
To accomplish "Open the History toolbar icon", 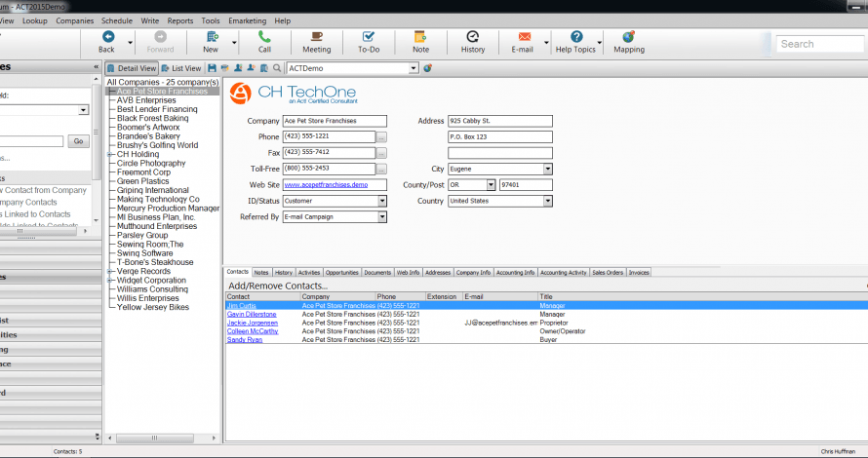I will 472,36.
